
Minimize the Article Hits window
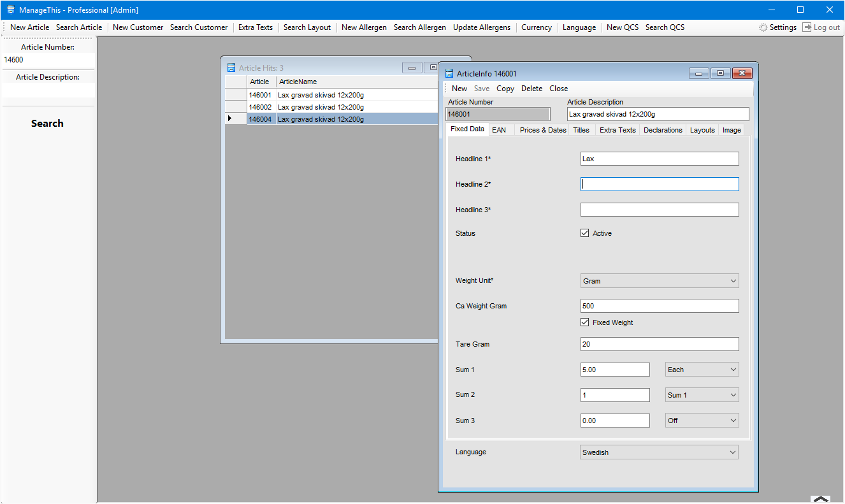point(412,68)
